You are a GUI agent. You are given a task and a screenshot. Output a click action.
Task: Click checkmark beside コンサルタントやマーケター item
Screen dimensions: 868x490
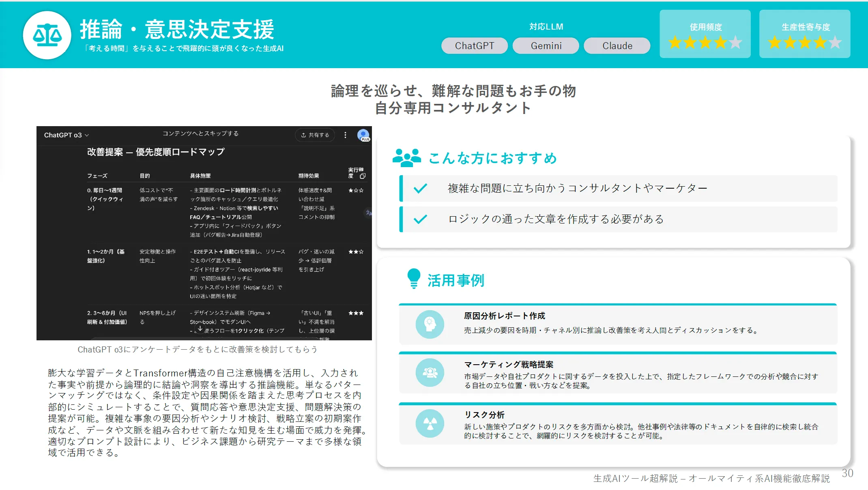click(x=420, y=188)
